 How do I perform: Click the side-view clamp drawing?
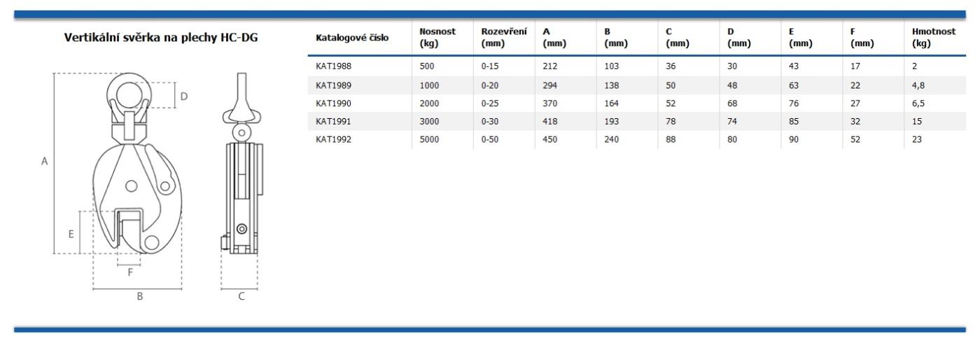241,175
